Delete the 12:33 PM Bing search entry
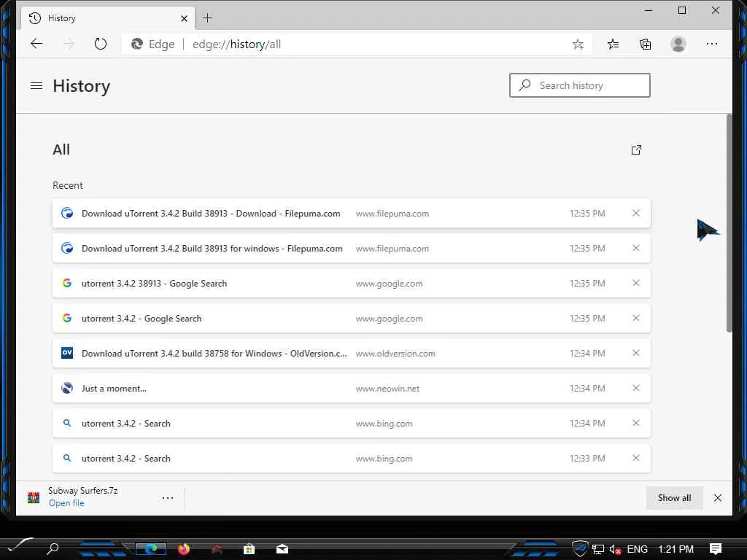The width and height of the screenshot is (747, 560). point(636,458)
